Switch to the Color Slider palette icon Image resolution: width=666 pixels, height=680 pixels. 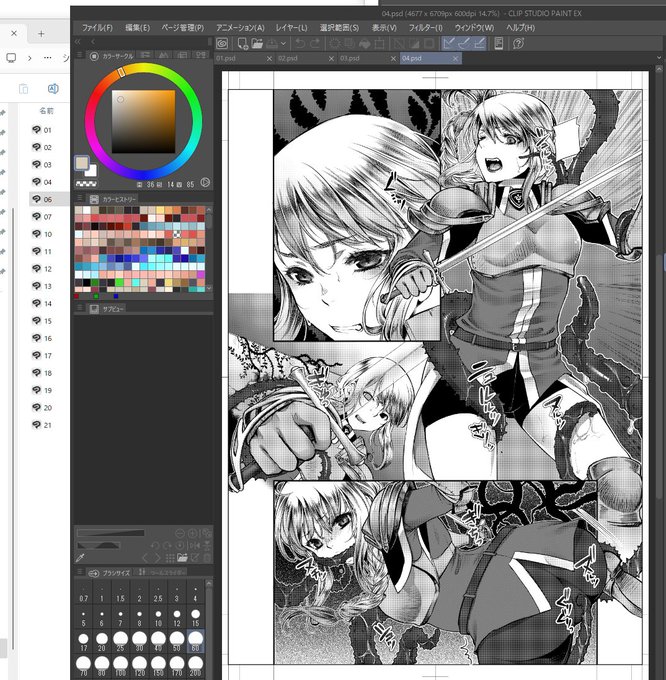[x=145, y=56]
